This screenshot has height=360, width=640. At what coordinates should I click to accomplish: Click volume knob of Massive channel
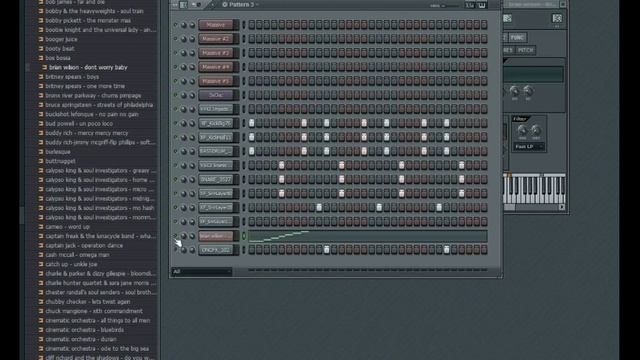click(192, 25)
